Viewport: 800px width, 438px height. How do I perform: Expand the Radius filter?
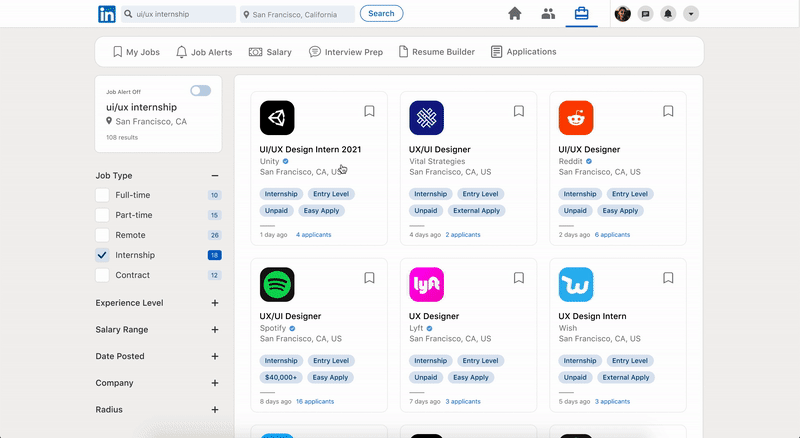(215, 409)
